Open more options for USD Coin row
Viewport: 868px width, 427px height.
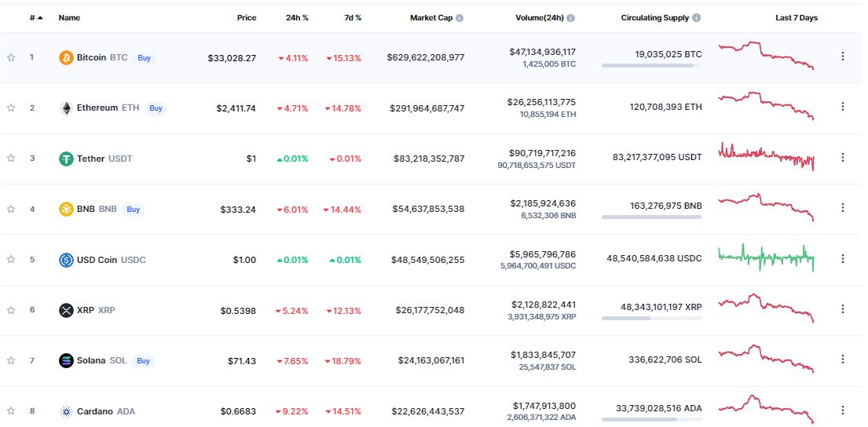[843, 258]
